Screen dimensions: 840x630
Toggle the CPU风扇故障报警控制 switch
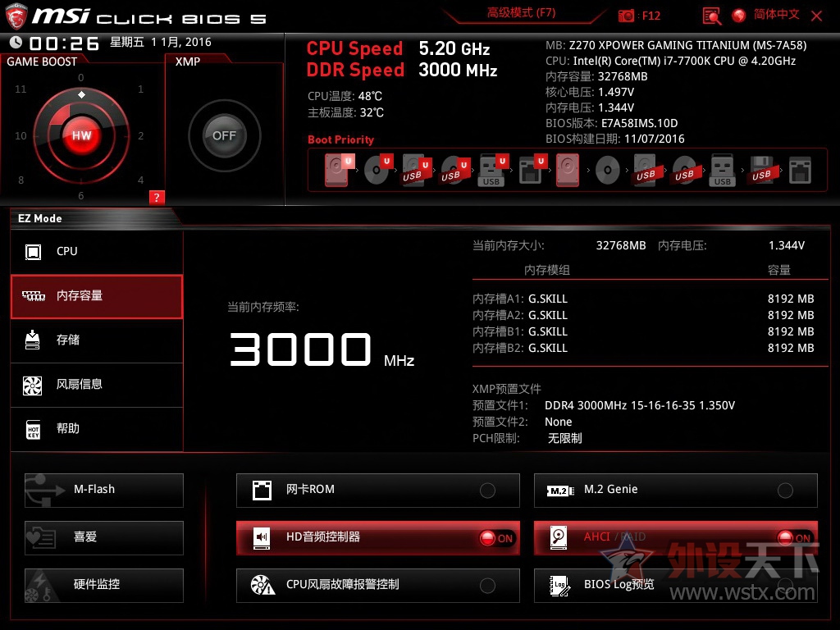tap(487, 586)
